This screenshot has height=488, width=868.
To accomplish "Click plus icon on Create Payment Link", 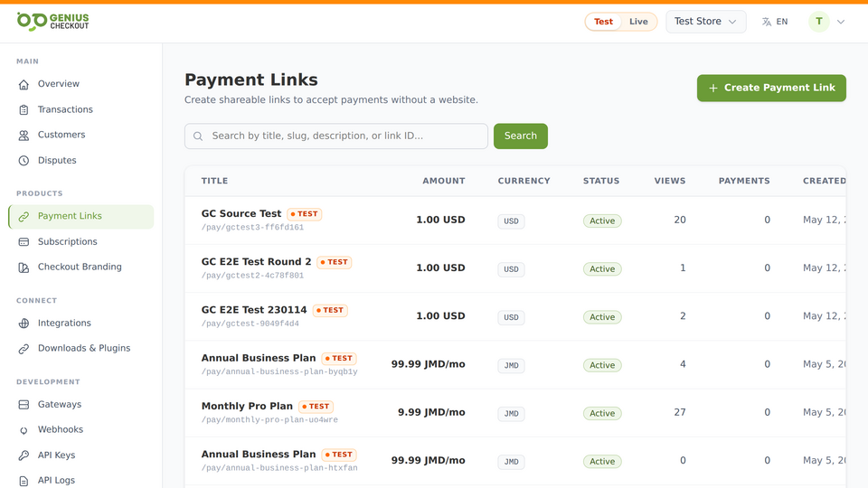I will tap(713, 88).
